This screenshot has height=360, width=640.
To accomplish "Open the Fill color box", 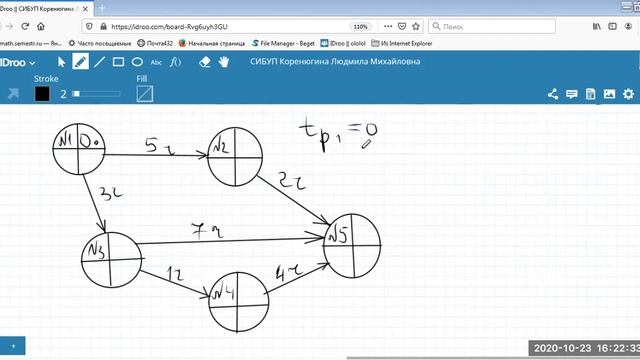I will (145, 94).
